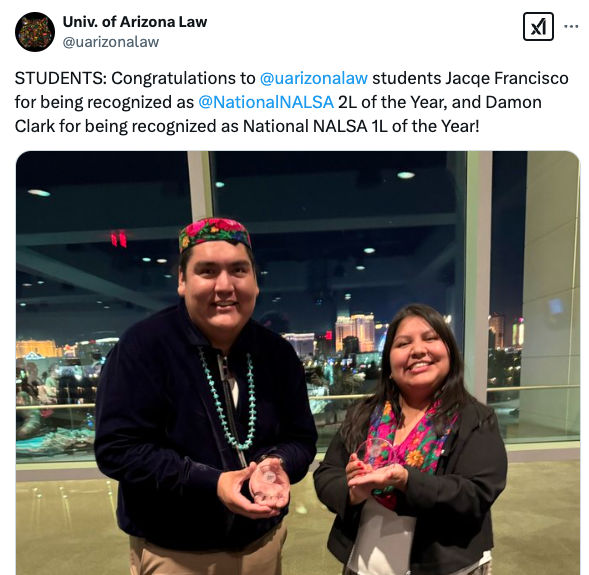Open the Univ. of Arizona Law profile name
The height and width of the screenshot is (575, 589).
tap(135, 22)
